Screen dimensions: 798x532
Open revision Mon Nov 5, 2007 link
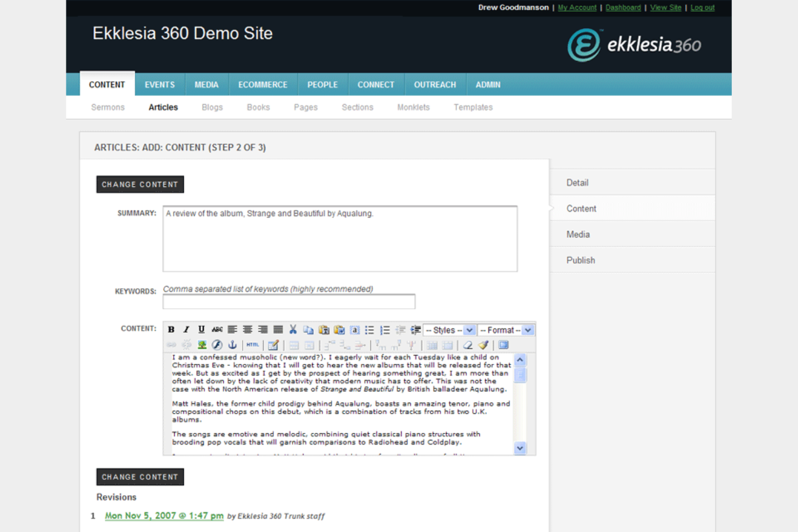164,516
